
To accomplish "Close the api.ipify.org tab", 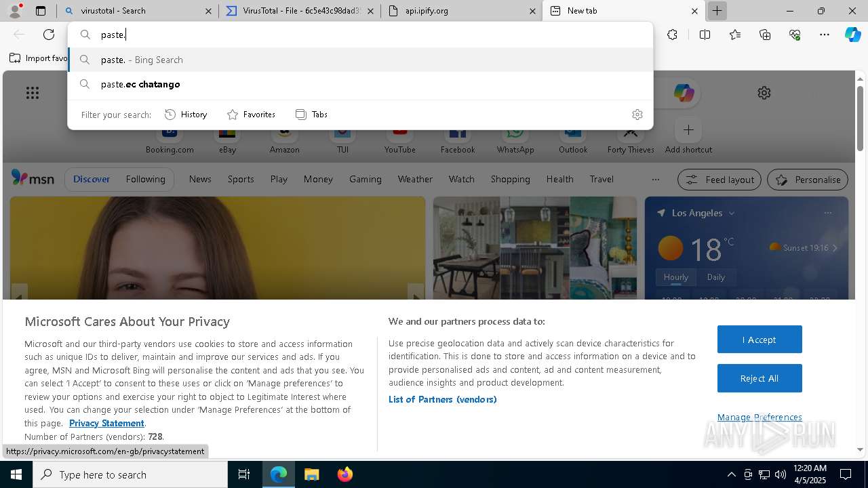I will pyautogui.click(x=533, y=11).
